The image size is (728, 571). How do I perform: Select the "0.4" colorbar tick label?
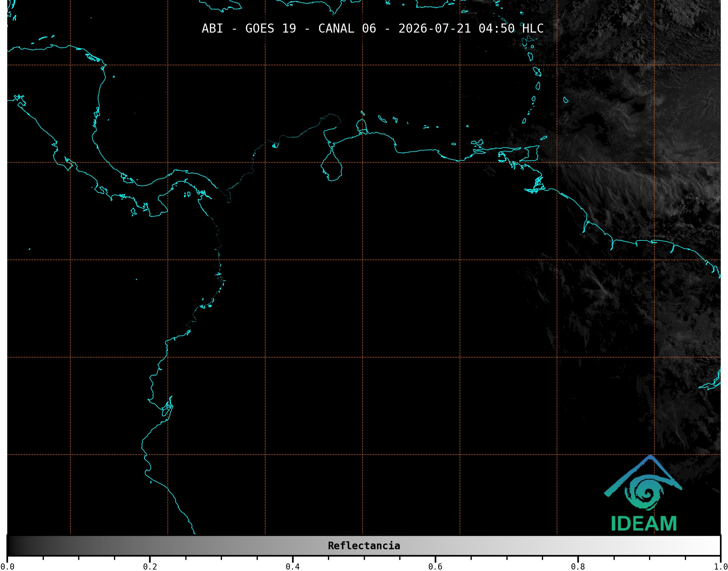pyautogui.click(x=293, y=567)
